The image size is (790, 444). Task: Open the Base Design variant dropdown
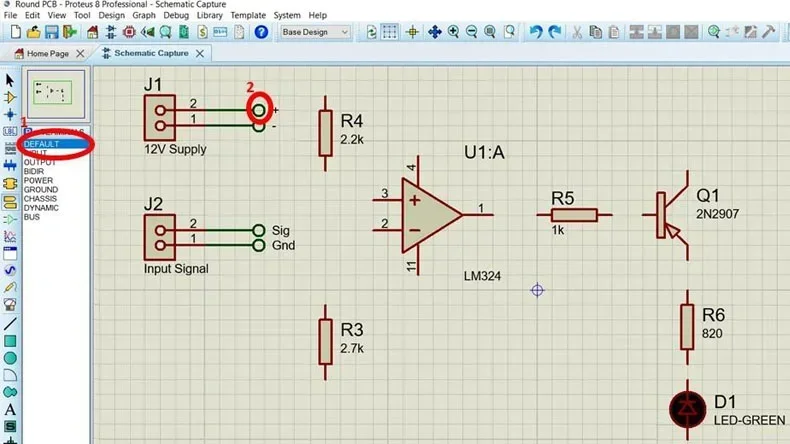316,32
